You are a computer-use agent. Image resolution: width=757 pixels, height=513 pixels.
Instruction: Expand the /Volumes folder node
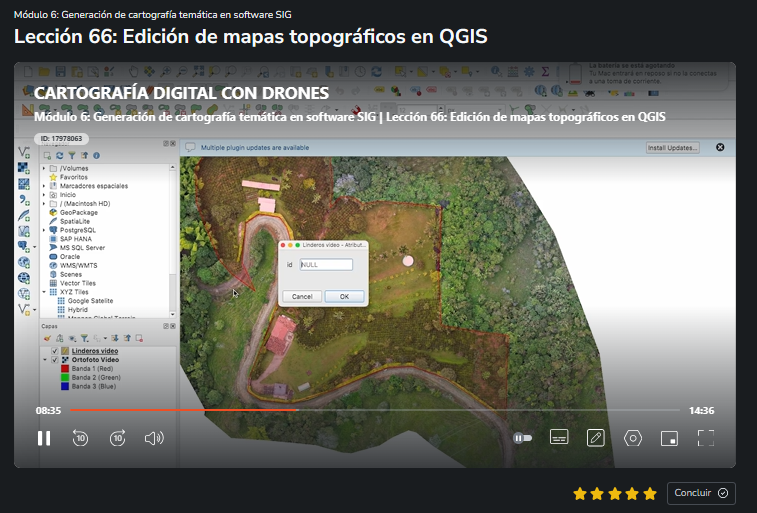(x=44, y=168)
